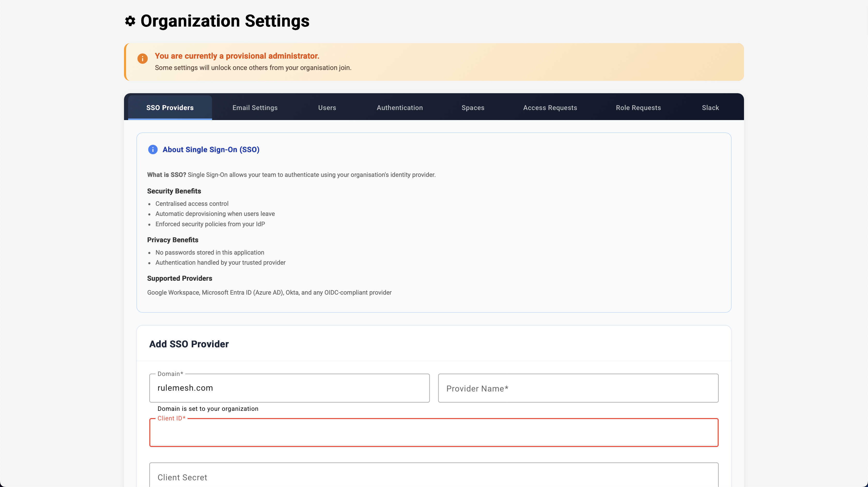The image size is (868, 487).
Task: Switch to the SSO Providers tab
Action: coord(169,107)
